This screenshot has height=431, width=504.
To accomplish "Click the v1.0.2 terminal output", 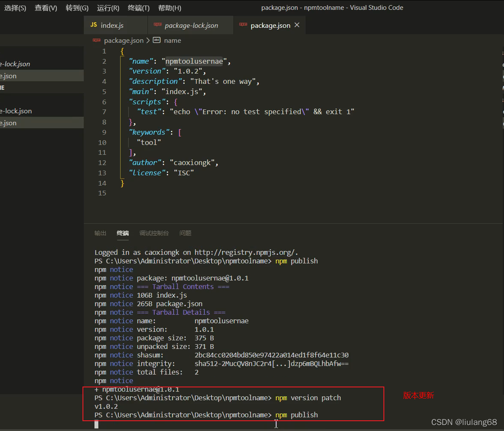I will (x=106, y=407).
